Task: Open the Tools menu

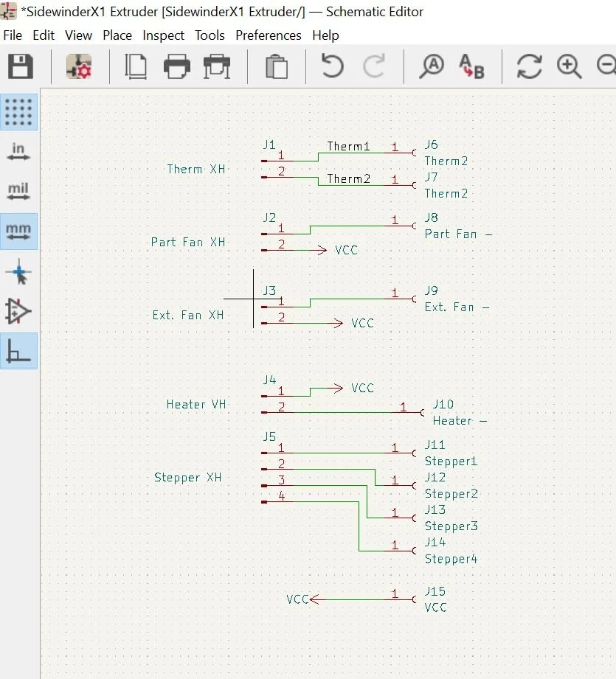Action: [x=210, y=35]
